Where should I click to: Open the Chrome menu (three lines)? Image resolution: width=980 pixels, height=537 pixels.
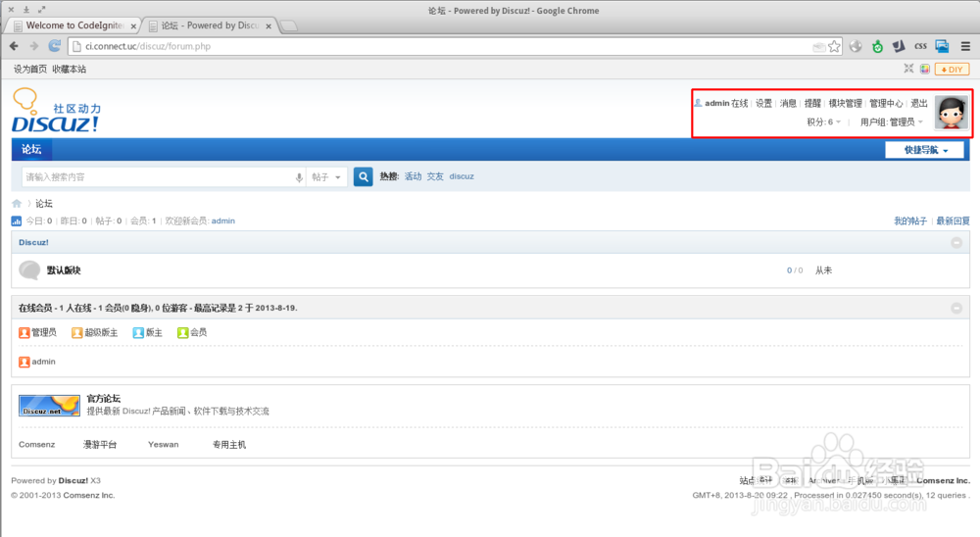(x=965, y=46)
